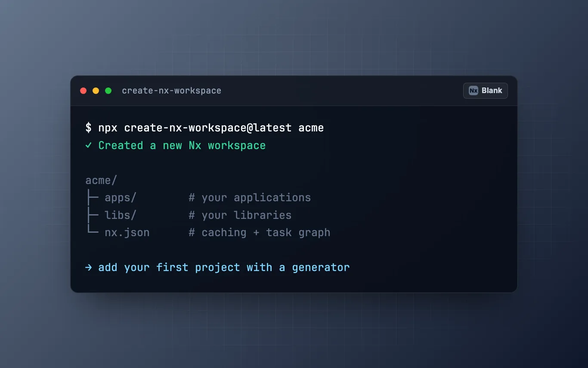
Task: Click the '# your libraries' comment
Action: pyautogui.click(x=240, y=215)
